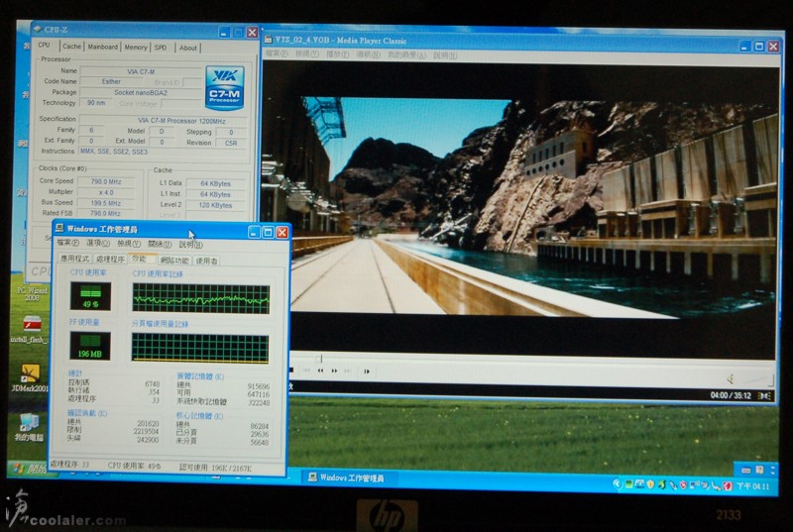
Task: Open the Memory tab in CPU-Z
Action: pyautogui.click(x=136, y=48)
